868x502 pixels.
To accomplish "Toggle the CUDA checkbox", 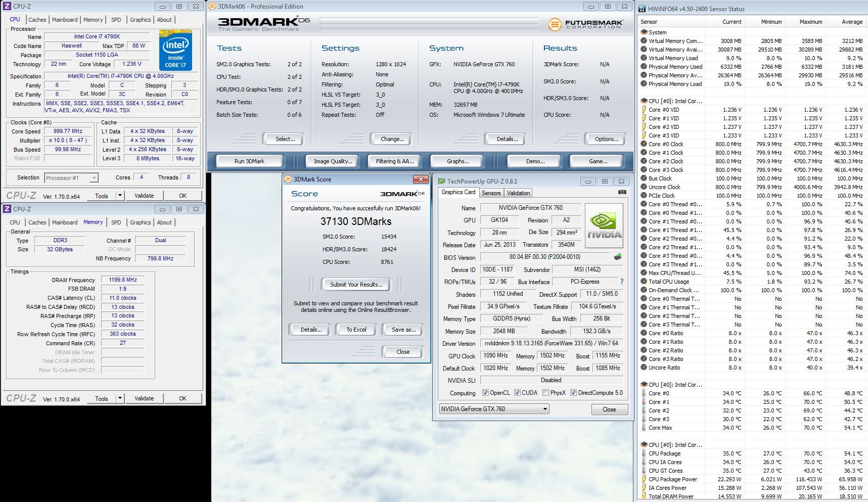I will coord(517,393).
